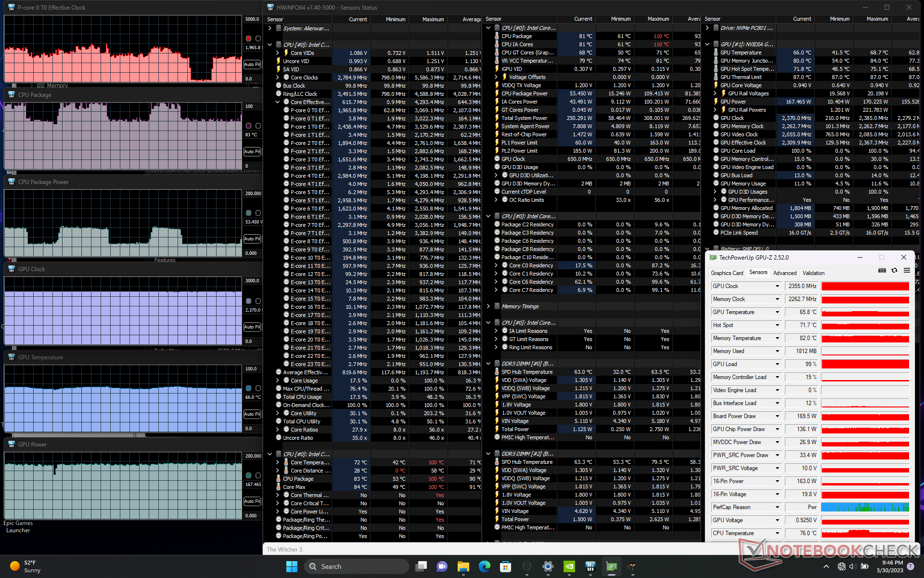Image resolution: width=924 pixels, height=578 pixels.
Task: Open the NVIDIA app from the taskbar
Action: tap(569, 566)
